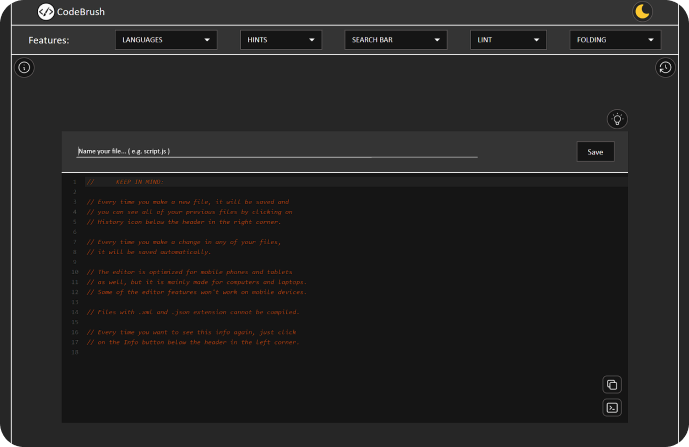Image resolution: width=689 pixels, height=447 pixels.
Task: Click the line about .xml and .json files
Action: [193, 313]
